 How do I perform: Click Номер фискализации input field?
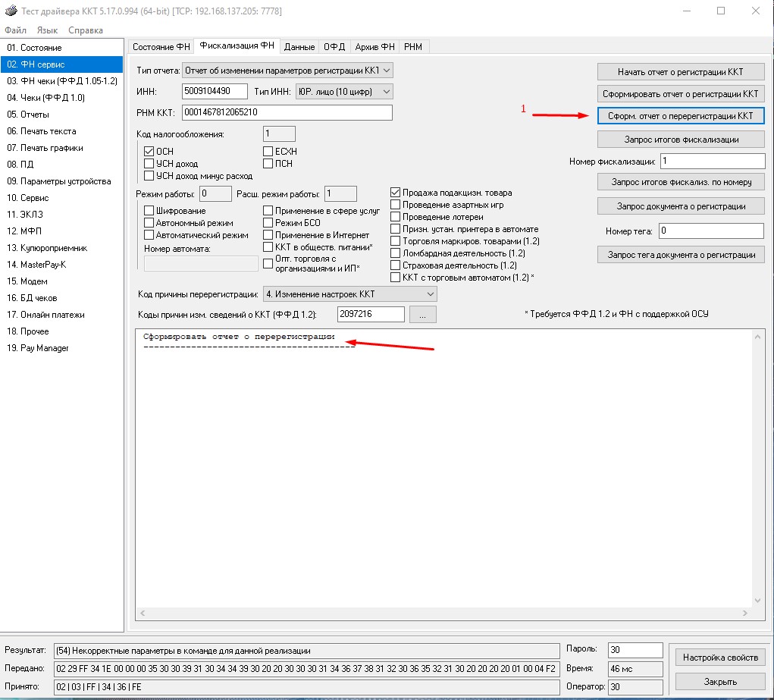point(713,161)
